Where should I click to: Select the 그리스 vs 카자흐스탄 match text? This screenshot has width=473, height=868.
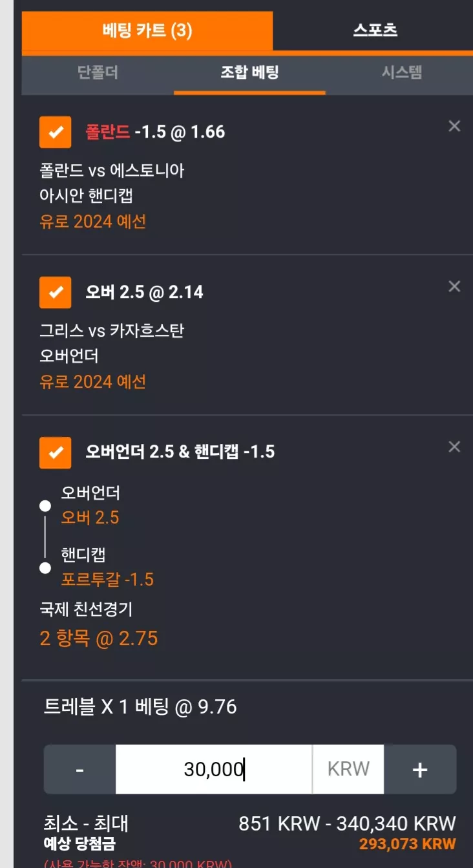(x=112, y=331)
